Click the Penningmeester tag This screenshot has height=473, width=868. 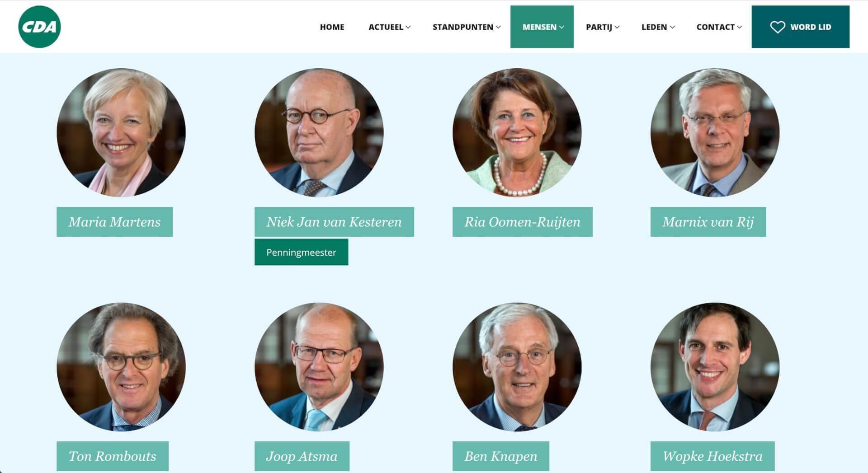pyautogui.click(x=302, y=252)
